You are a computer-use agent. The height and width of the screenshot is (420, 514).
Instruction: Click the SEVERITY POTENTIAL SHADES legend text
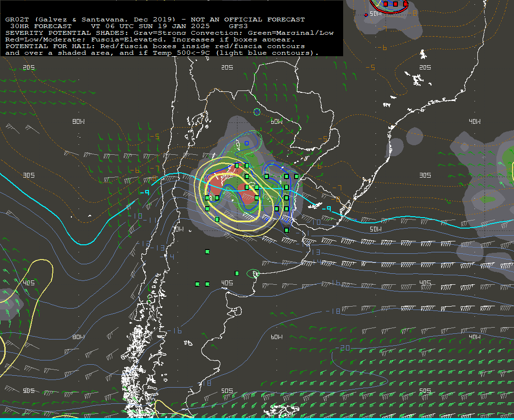tap(67, 33)
